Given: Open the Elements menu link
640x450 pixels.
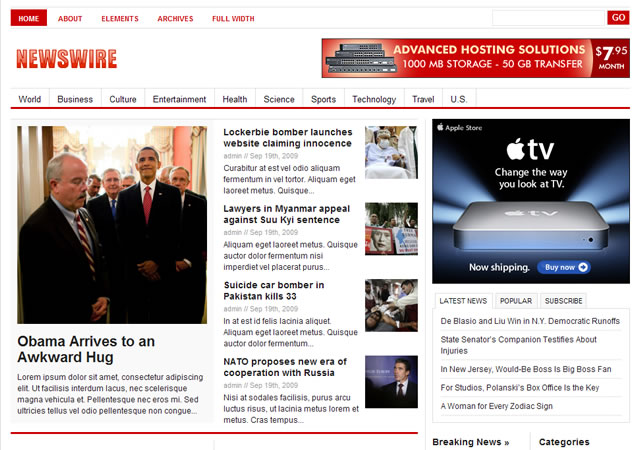Looking at the screenshot, I should [120, 18].
